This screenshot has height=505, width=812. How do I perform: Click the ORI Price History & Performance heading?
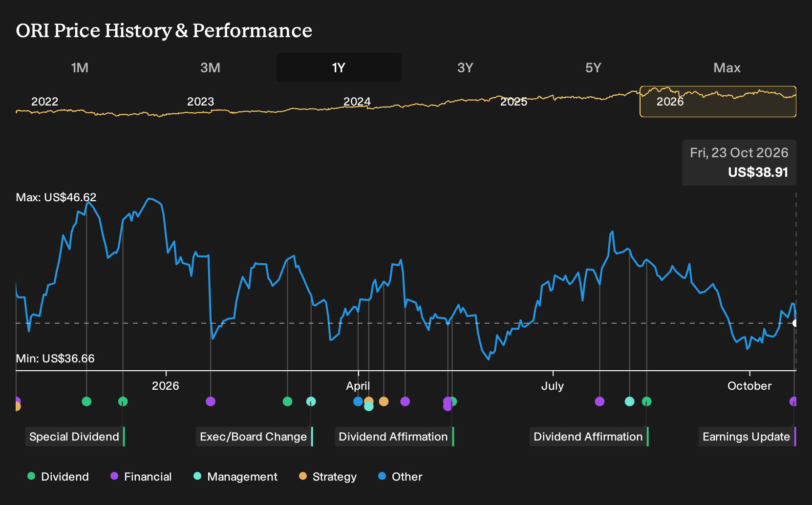click(164, 30)
